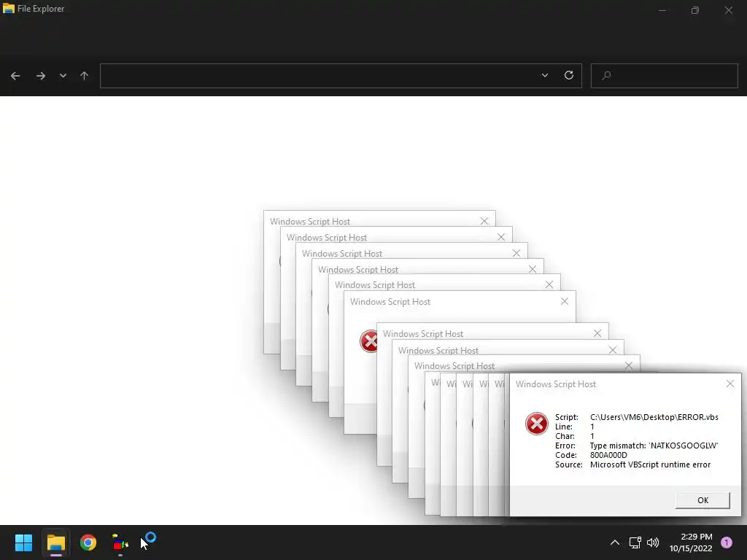Screen dimensions: 747x560
Task: Refresh the File Explorer view
Action: [569, 75]
